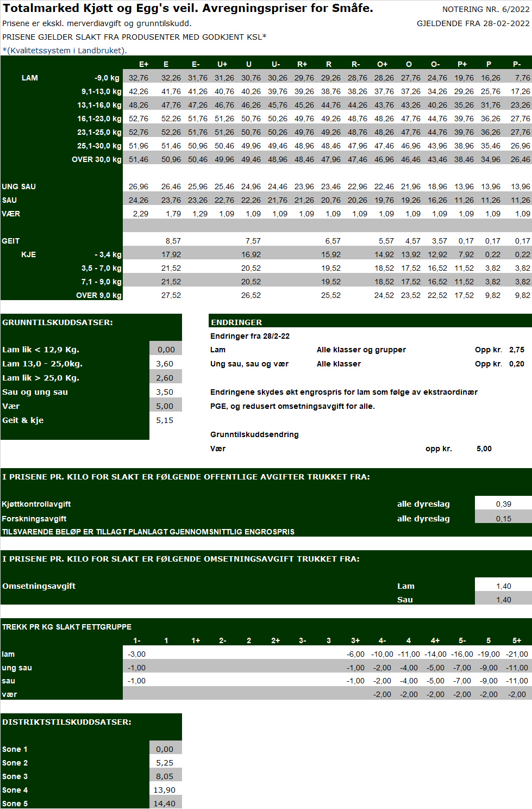Viewport: 532px width, 809px height.
Task: Click 'DISTRIKTSTILSKUDDSATSER:' heading
Action: click(x=67, y=722)
